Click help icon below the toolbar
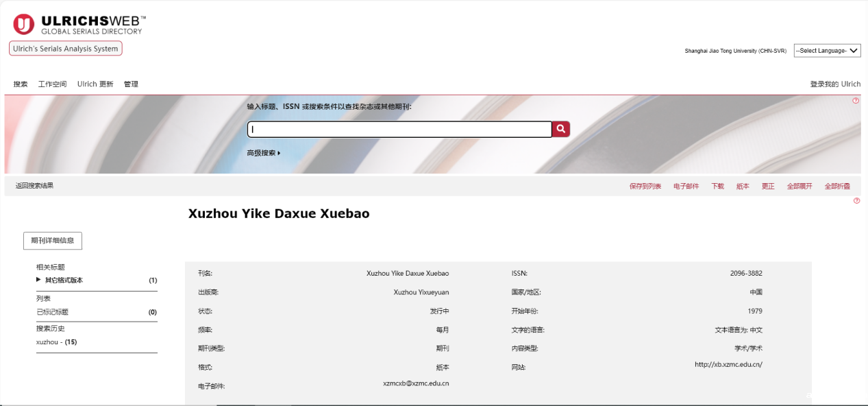Screen dimensions: 868x406 click(x=856, y=201)
